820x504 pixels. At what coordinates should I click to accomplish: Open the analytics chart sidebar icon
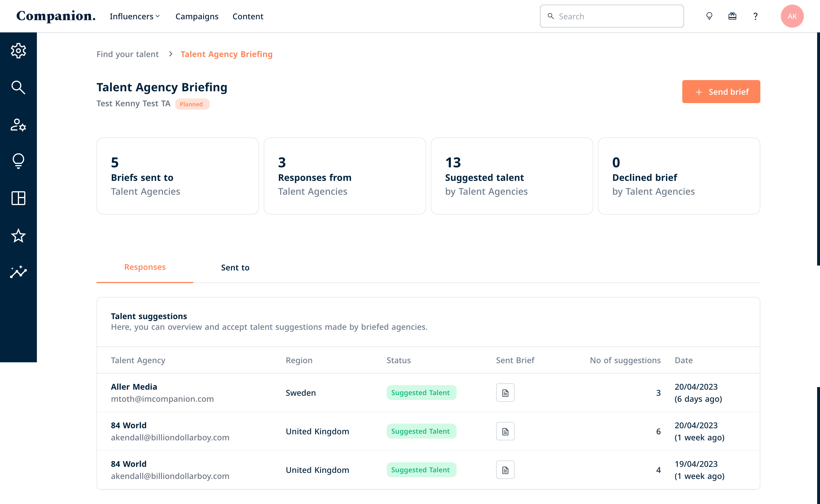[x=18, y=272]
